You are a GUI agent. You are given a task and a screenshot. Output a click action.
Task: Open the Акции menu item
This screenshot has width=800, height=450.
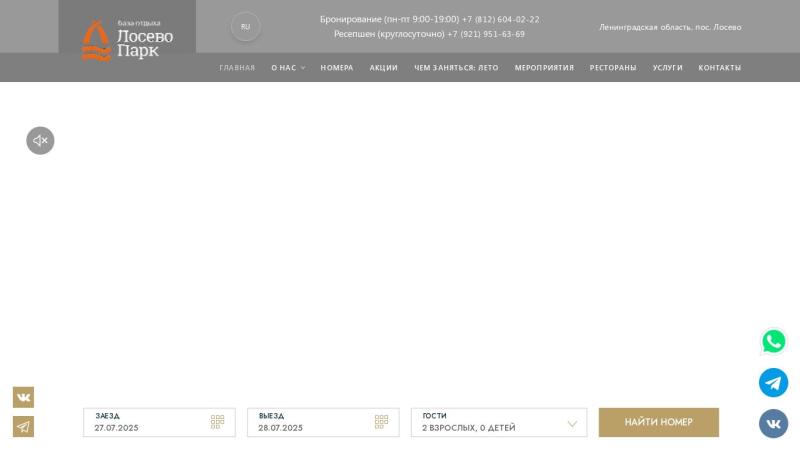[383, 68]
